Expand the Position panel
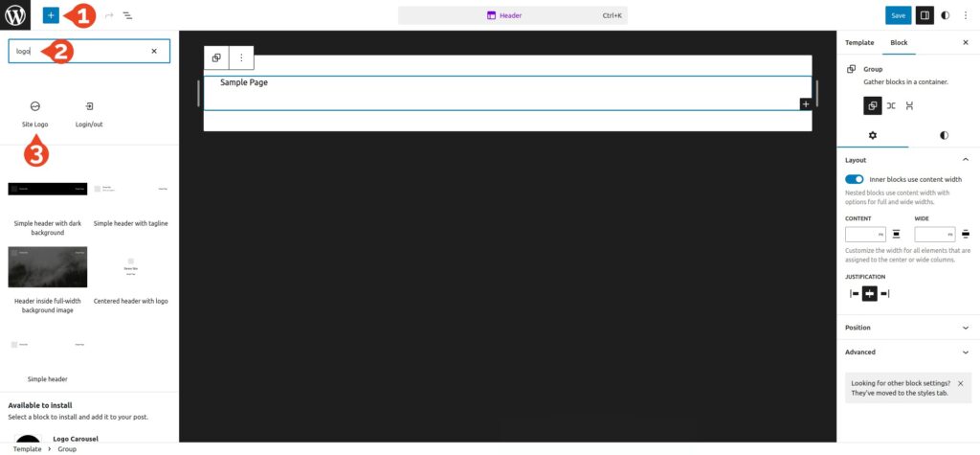The image size is (980, 455). pos(965,328)
